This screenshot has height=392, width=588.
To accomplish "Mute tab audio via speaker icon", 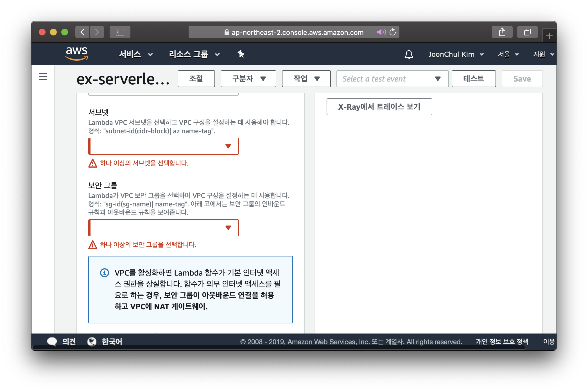I will coord(381,32).
